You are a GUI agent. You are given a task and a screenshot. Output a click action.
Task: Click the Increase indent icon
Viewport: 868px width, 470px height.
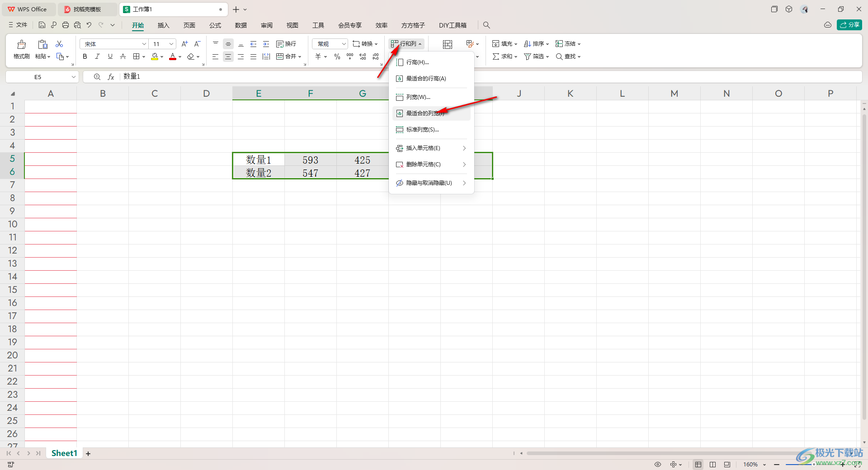click(266, 44)
